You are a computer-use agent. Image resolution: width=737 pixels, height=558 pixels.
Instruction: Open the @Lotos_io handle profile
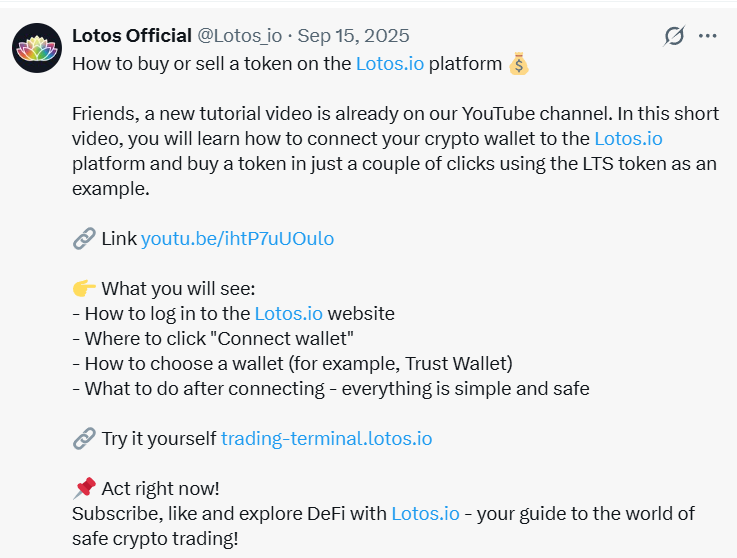pos(239,36)
